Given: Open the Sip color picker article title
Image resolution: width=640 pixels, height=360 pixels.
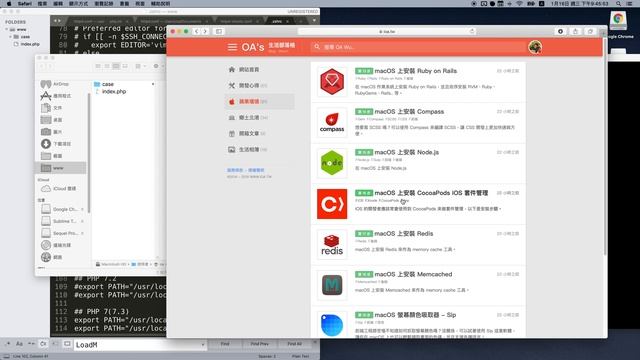Looking at the screenshot, I should pyautogui.click(x=415, y=315).
